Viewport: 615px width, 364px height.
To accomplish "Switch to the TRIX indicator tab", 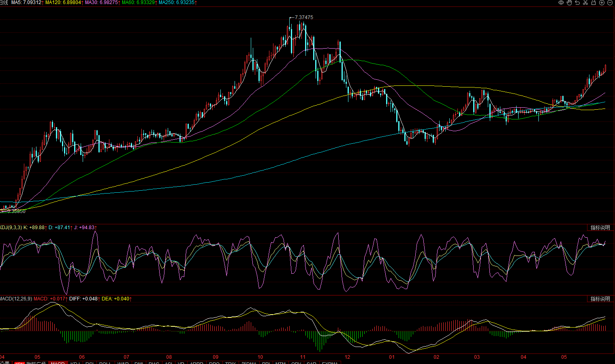I will click(231, 362).
